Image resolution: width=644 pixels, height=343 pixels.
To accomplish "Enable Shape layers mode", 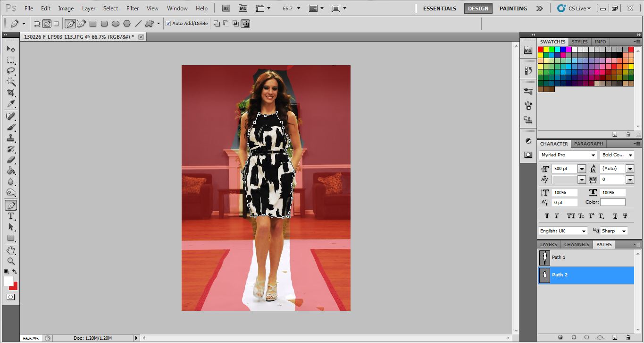I will [37, 23].
